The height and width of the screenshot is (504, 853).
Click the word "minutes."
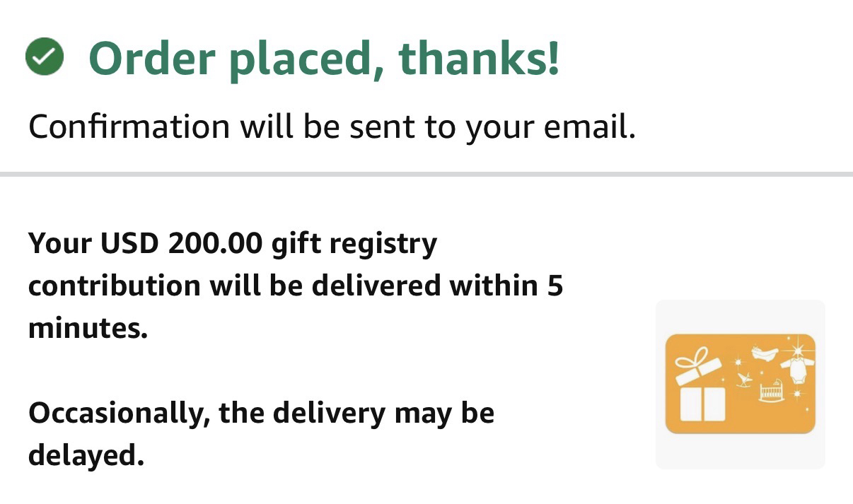pyautogui.click(x=88, y=329)
